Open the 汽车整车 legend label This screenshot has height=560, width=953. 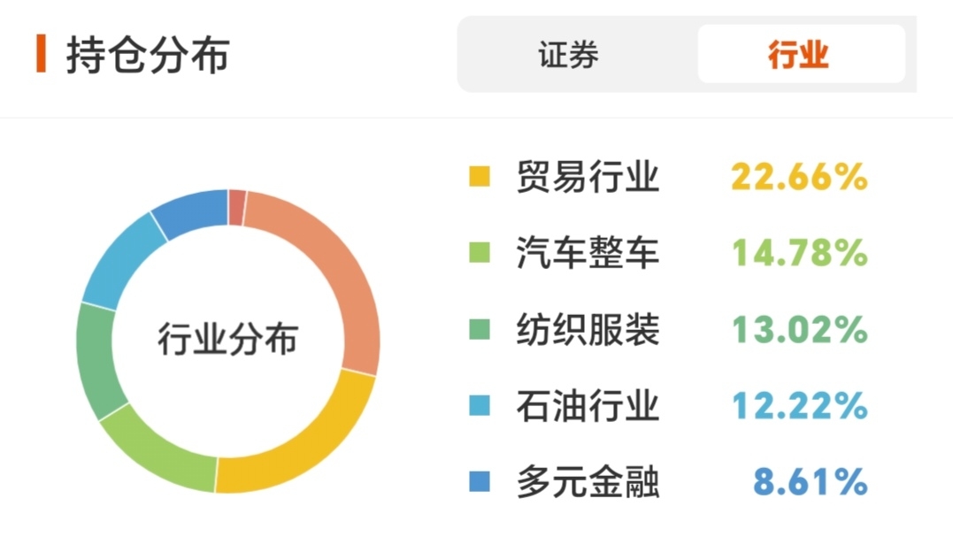point(588,254)
